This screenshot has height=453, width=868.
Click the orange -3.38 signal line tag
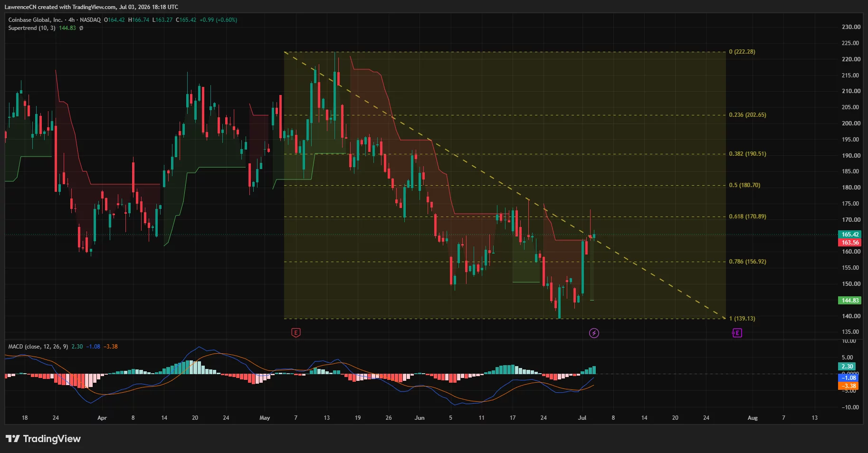click(849, 386)
